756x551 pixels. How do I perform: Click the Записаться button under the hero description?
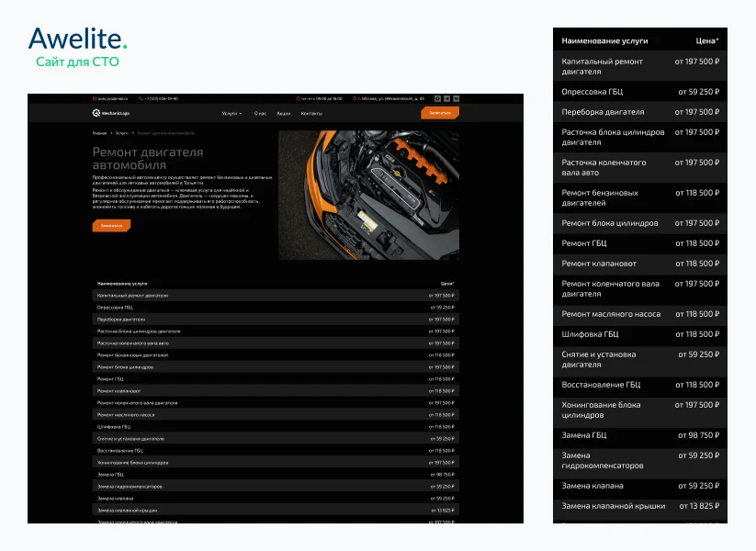pos(111,226)
